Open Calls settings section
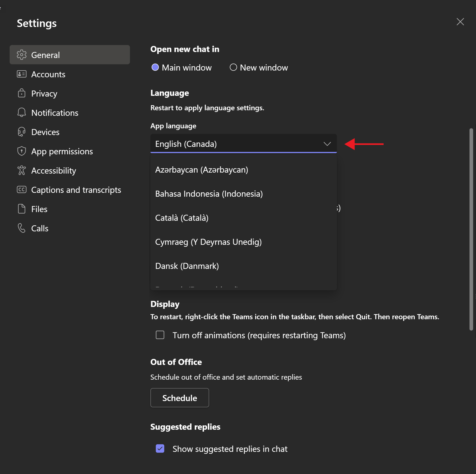The width and height of the screenshot is (476, 474). (39, 227)
